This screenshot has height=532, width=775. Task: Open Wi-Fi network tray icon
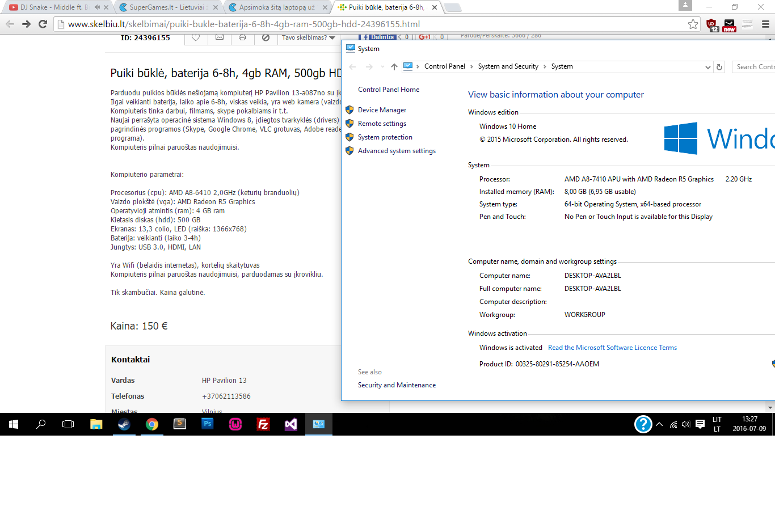click(673, 424)
